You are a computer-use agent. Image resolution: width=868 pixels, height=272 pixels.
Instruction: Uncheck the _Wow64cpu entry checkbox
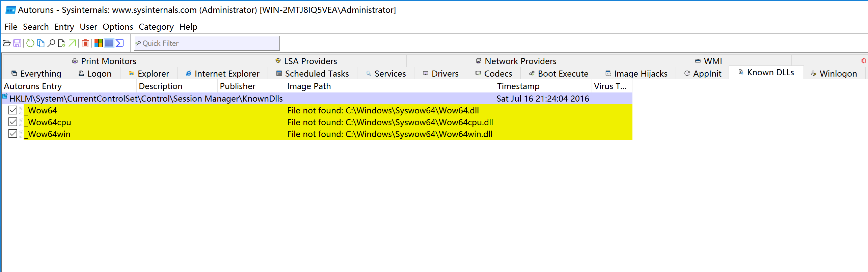point(13,122)
